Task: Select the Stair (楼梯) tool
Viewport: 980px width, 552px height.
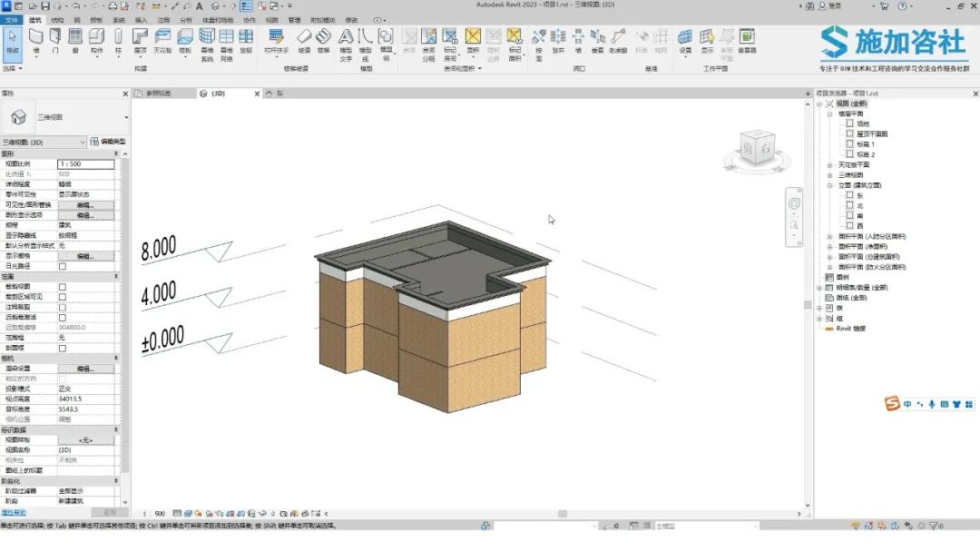Action: (x=323, y=41)
